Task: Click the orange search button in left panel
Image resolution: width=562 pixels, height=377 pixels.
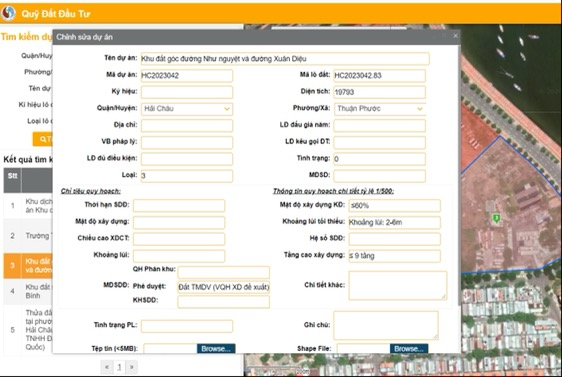Action: point(43,139)
